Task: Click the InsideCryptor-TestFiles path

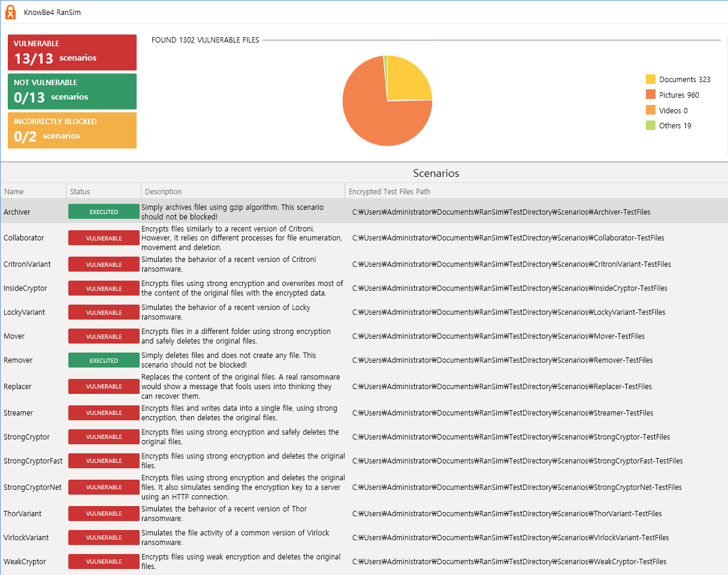Action: pos(510,288)
